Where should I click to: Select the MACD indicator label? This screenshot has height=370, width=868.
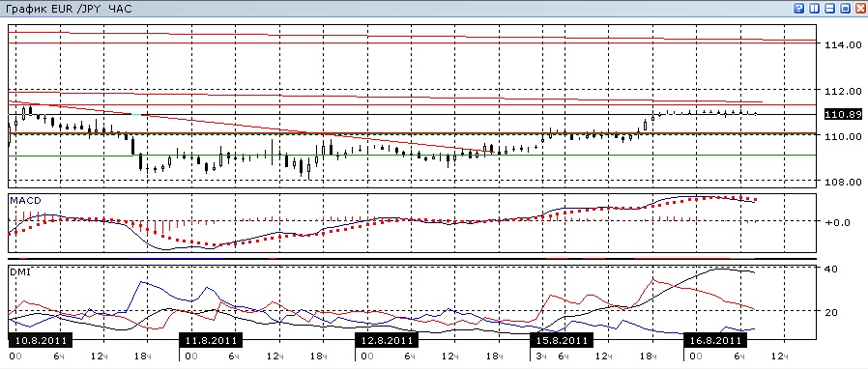[25, 200]
